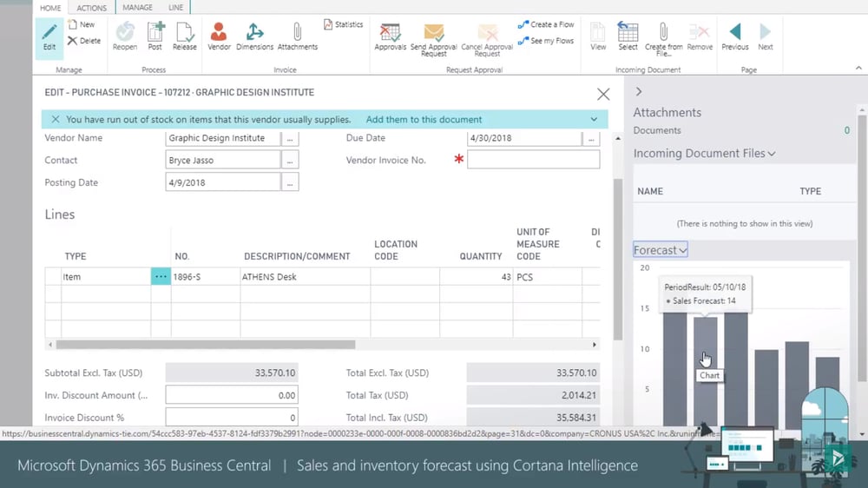
Task: Click the Edit pencil icon
Action: [49, 32]
